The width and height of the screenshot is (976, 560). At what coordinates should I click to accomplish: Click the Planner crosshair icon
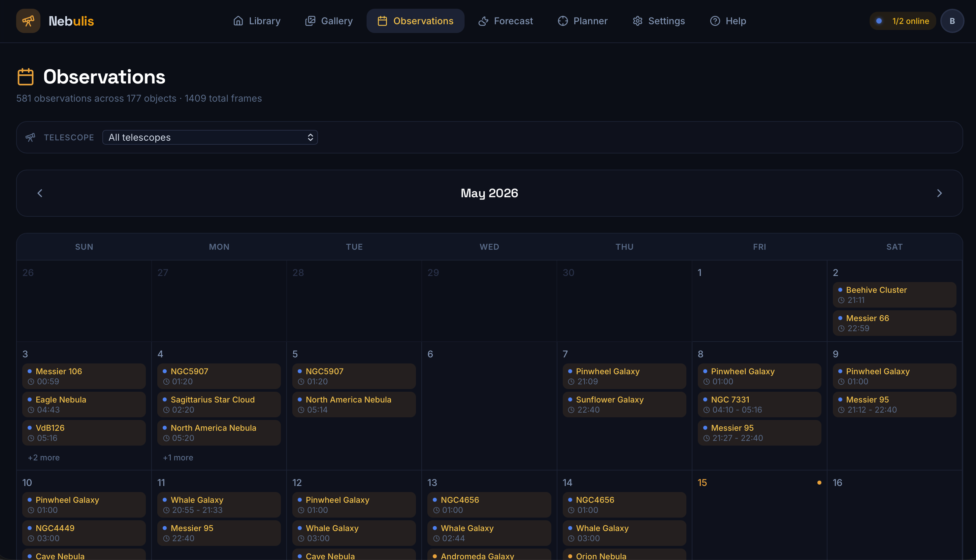(x=563, y=21)
